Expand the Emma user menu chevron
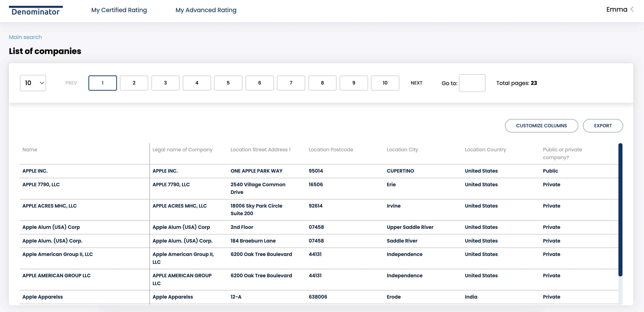The image size is (644, 312). (632, 9)
